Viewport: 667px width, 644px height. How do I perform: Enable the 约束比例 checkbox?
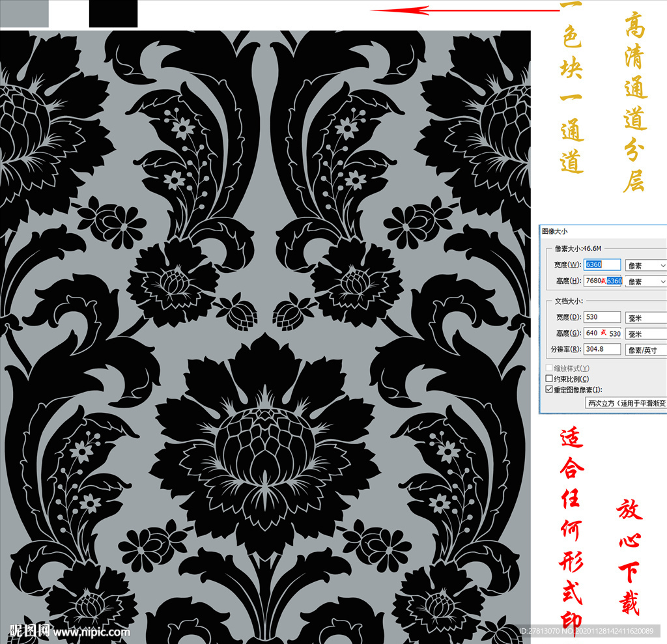pyautogui.click(x=548, y=378)
